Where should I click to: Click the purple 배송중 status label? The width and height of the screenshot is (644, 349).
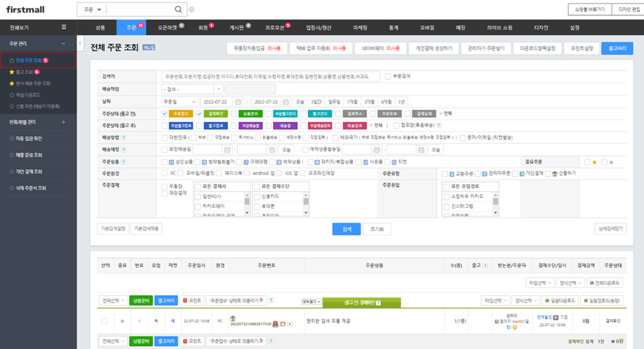[285, 126]
